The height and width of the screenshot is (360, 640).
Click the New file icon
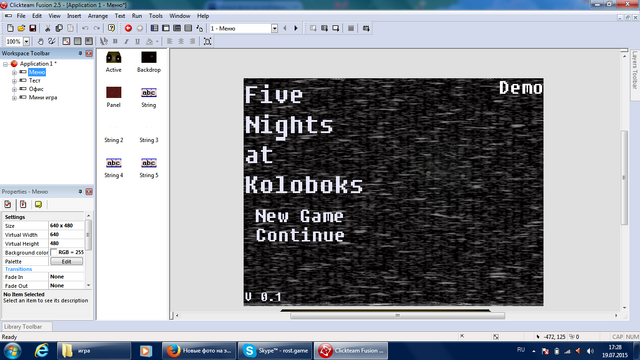click(x=10, y=28)
